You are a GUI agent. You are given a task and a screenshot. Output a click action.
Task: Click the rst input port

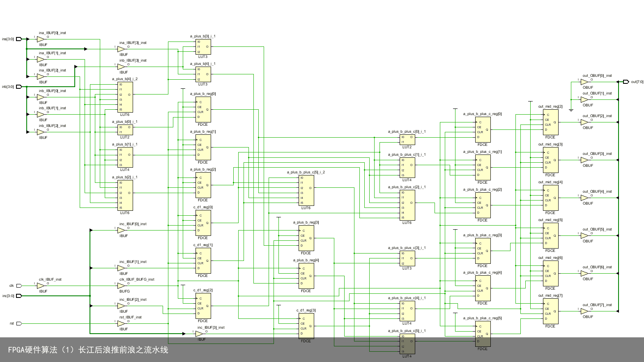tap(18, 323)
